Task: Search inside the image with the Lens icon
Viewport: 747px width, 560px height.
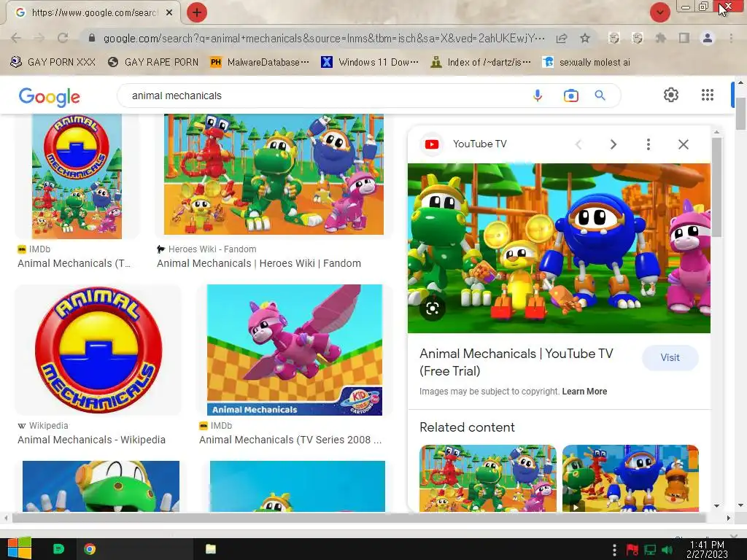Action: click(433, 308)
